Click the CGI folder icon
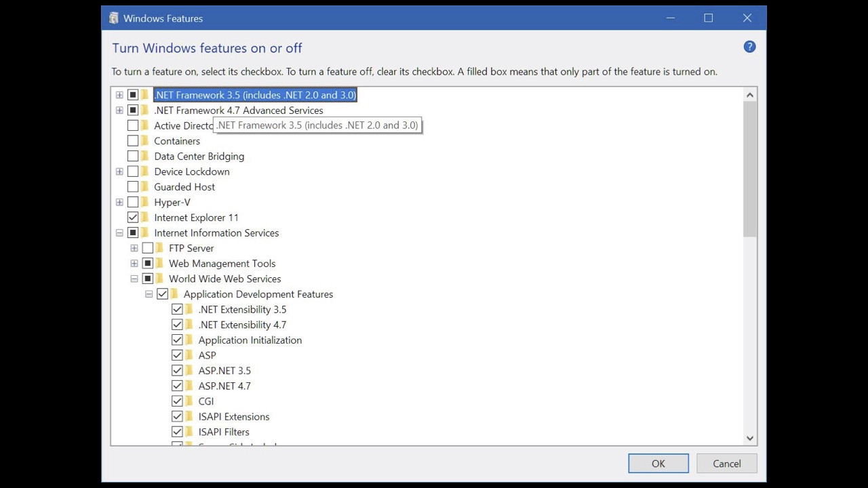 [189, 401]
